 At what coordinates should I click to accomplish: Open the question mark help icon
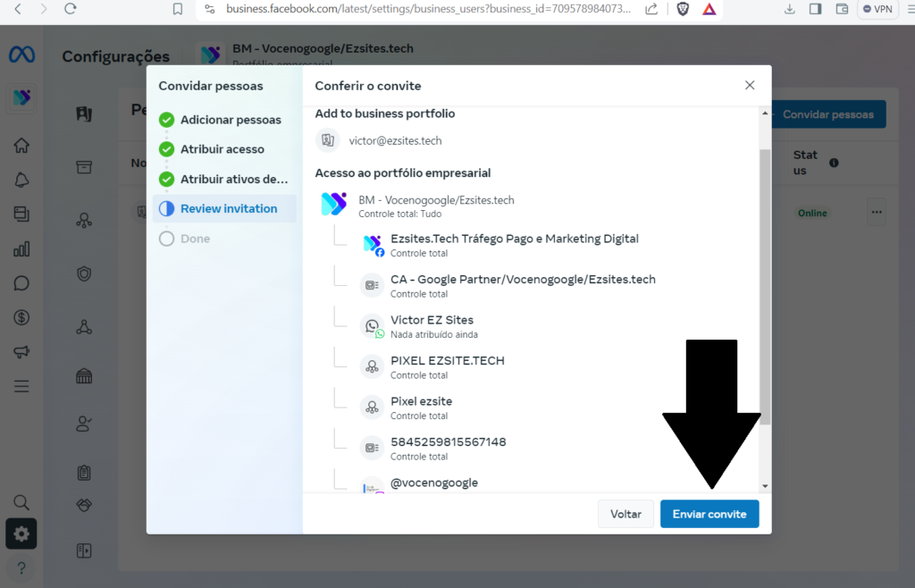pos(21,568)
